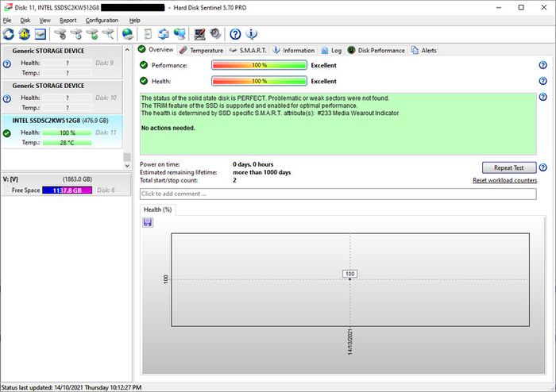This screenshot has height=392, width=556.
Task: Open the Configuration menu
Action: point(102,20)
